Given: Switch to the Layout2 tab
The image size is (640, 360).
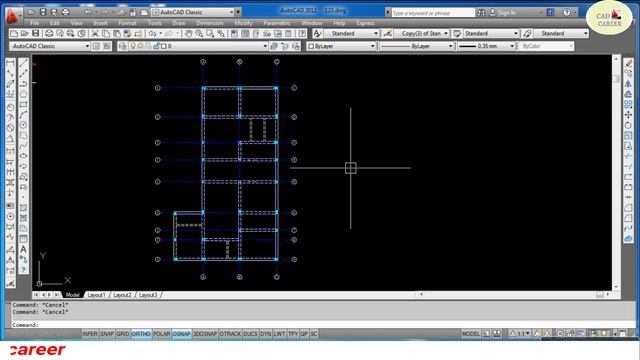Looking at the screenshot, I should click(122, 295).
